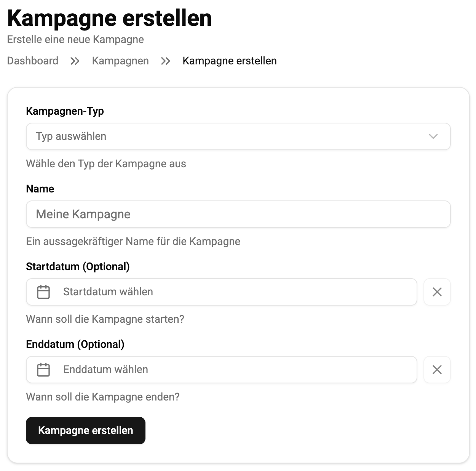Navigate to the Kampagnen breadcrumb link
Screen dimensions: 476x471
point(120,61)
